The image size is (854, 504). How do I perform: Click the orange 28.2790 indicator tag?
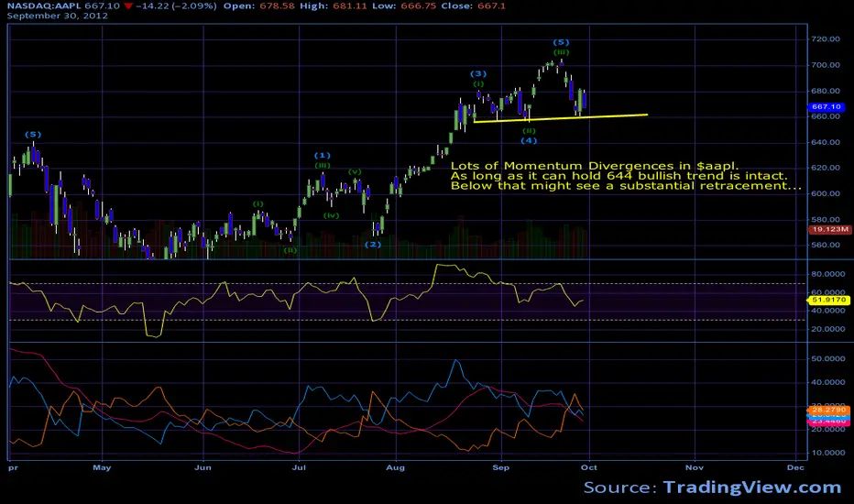tap(828, 410)
